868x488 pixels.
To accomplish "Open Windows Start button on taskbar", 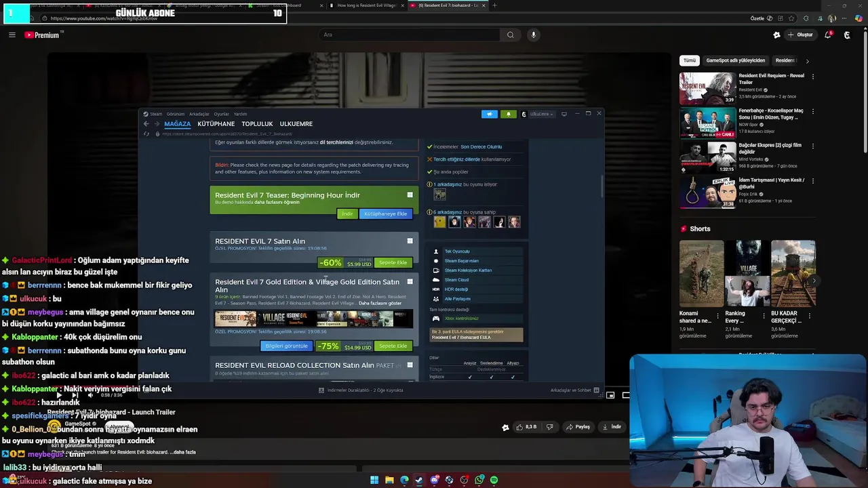I will pos(374,480).
